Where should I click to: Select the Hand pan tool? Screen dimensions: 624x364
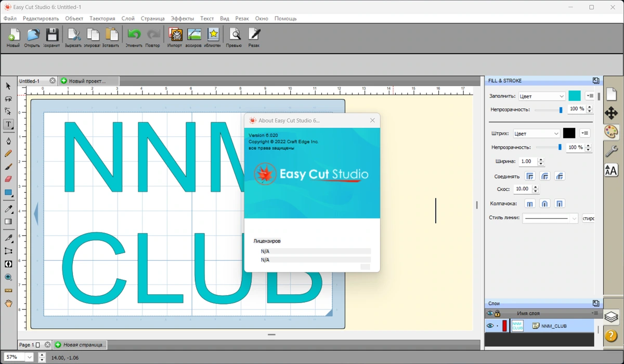(8, 304)
